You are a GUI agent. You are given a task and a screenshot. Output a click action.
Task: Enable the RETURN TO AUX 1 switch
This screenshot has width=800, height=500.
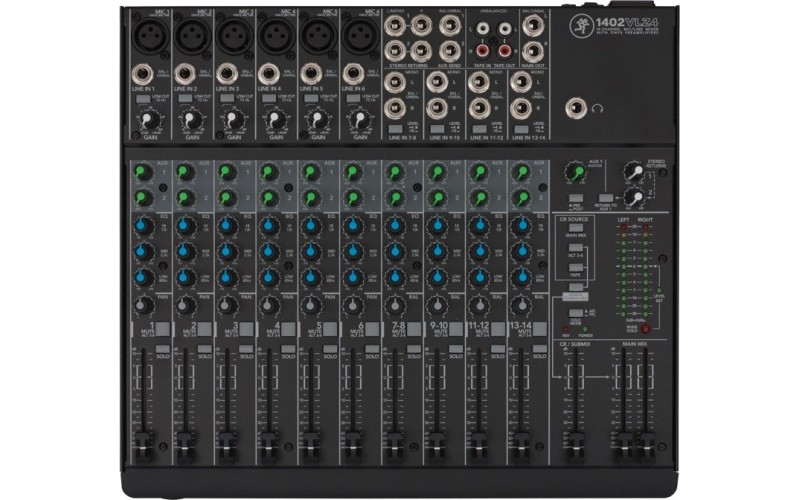606,198
